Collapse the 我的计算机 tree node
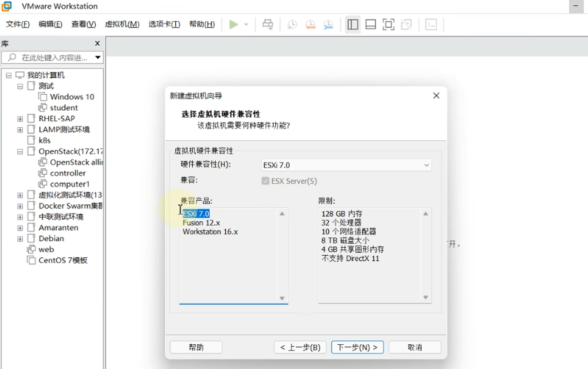The width and height of the screenshot is (588, 369). coord(9,75)
